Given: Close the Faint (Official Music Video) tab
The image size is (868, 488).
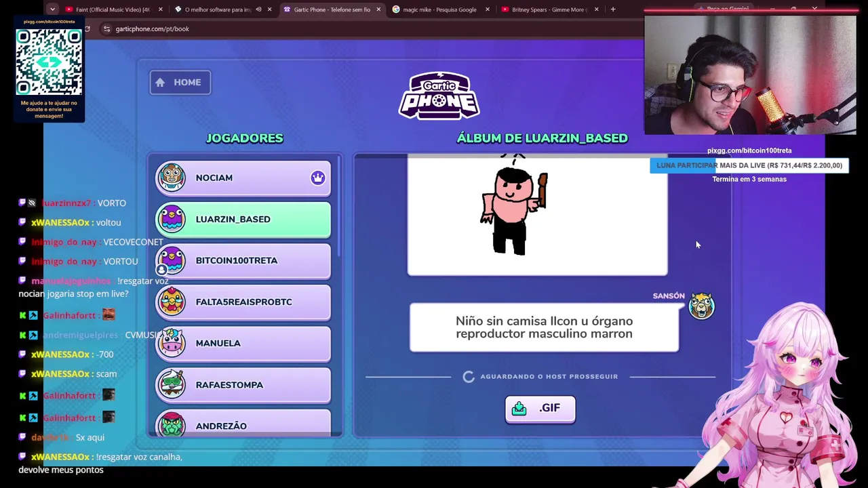Looking at the screenshot, I should point(160,9).
